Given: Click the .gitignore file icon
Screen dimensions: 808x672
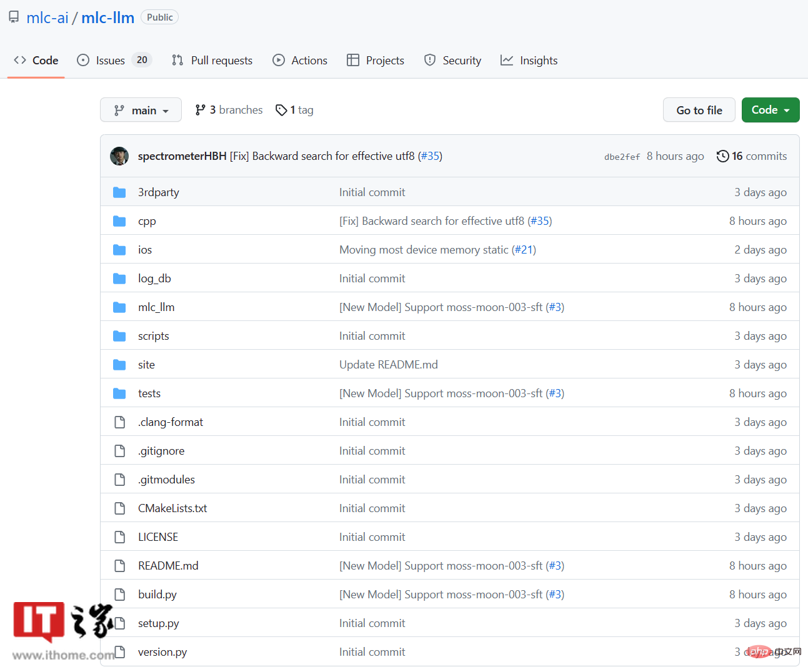Looking at the screenshot, I should pos(119,451).
